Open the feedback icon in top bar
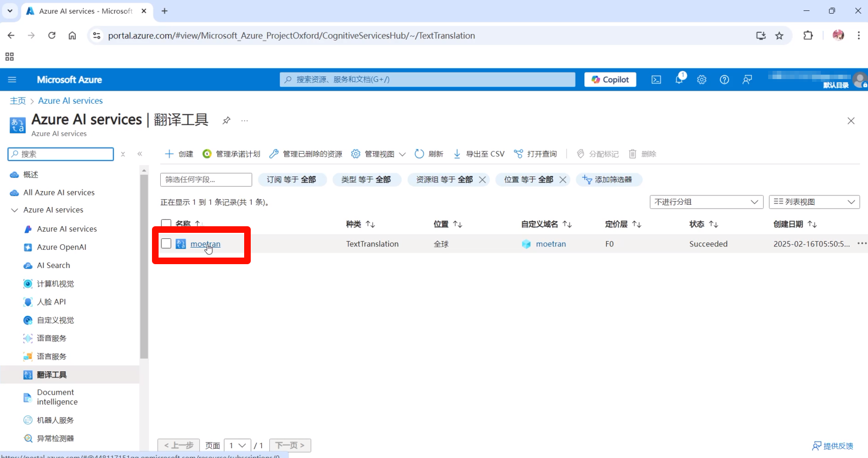Viewport: 868px width, 458px height. pyautogui.click(x=747, y=80)
